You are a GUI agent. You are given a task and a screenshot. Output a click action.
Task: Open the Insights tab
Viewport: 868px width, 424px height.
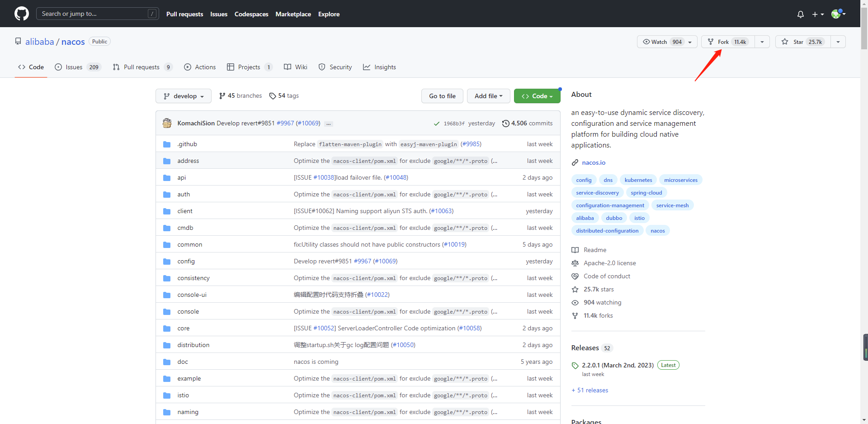pos(379,67)
